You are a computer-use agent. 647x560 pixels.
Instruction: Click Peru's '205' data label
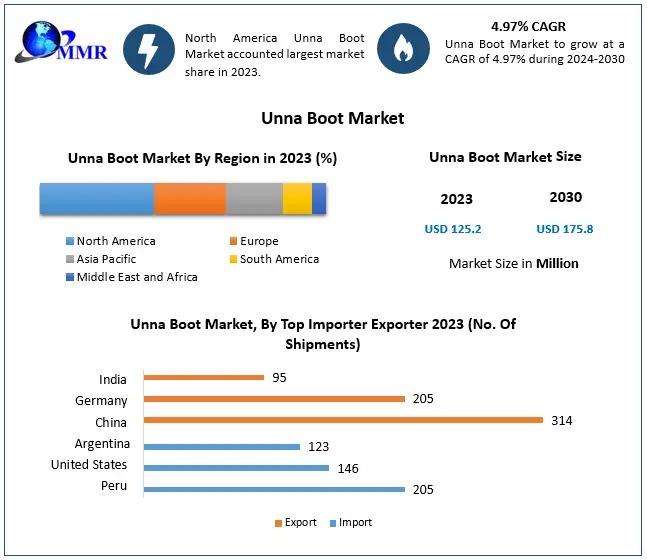[x=423, y=490]
